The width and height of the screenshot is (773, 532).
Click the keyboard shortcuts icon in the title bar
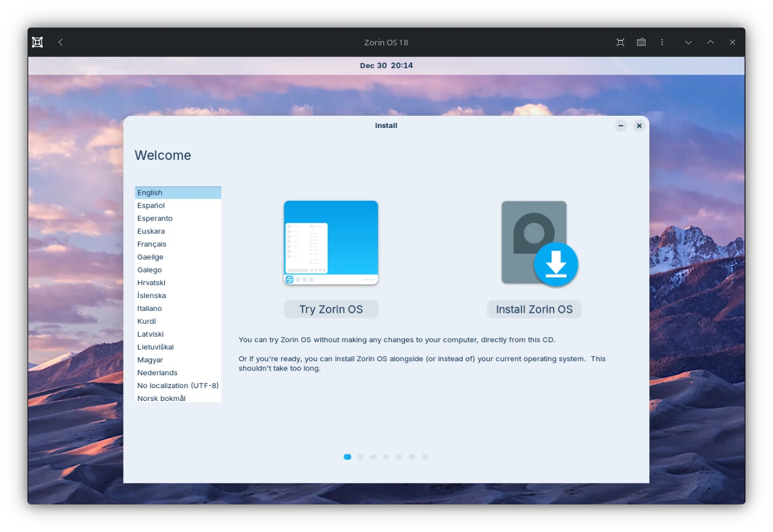pos(641,42)
